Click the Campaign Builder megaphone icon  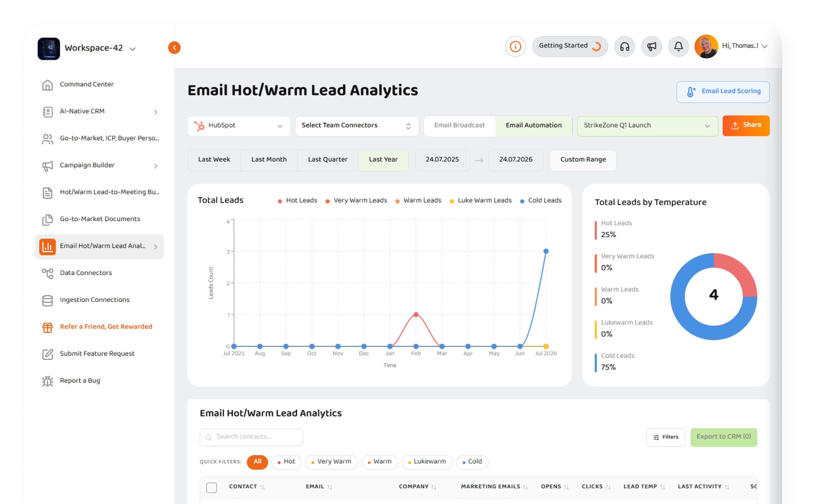pyautogui.click(x=47, y=166)
